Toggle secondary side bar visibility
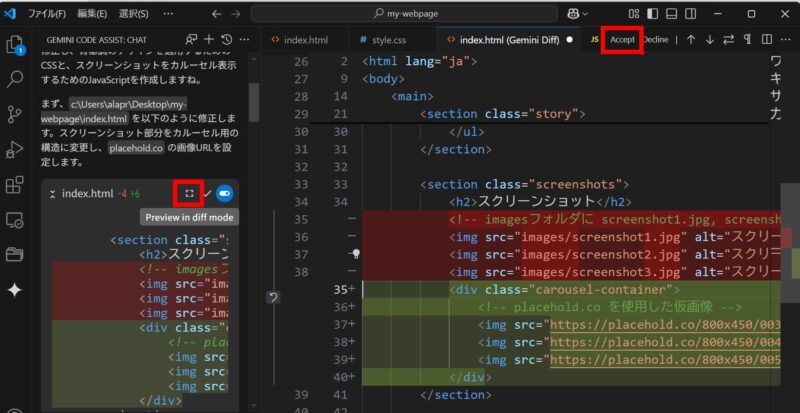The image size is (800, 413). pos(690,14)
